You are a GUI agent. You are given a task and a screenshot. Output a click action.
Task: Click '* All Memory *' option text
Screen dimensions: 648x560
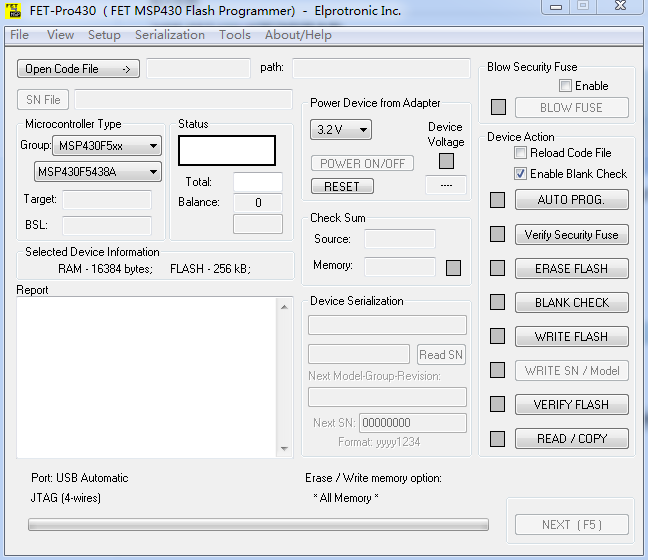[346, 498]
